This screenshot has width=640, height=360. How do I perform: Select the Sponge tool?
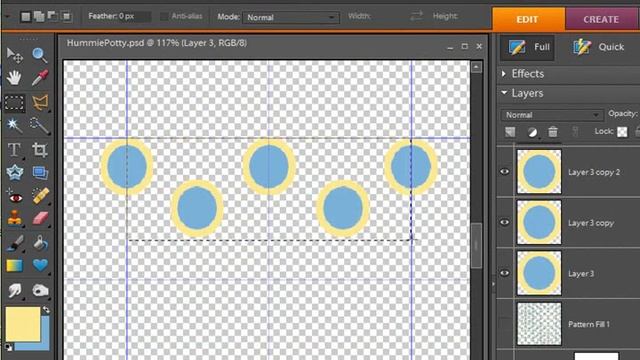tap(40, 290)
